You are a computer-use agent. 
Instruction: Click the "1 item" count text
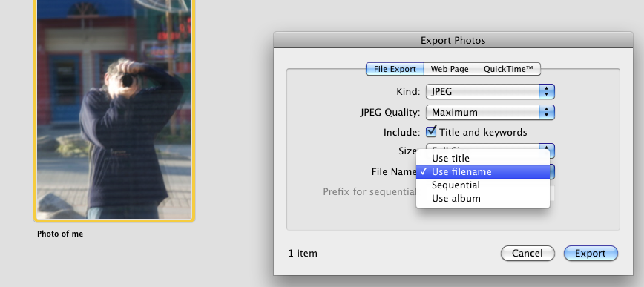303,254
